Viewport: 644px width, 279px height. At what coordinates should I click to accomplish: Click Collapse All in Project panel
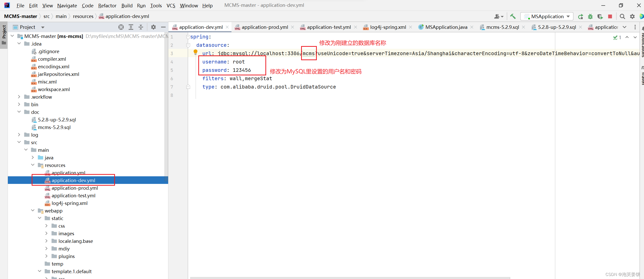[141, 27]
